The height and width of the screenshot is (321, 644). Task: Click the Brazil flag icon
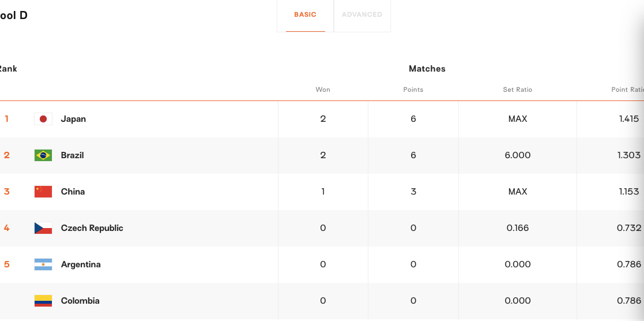(43, 155)
